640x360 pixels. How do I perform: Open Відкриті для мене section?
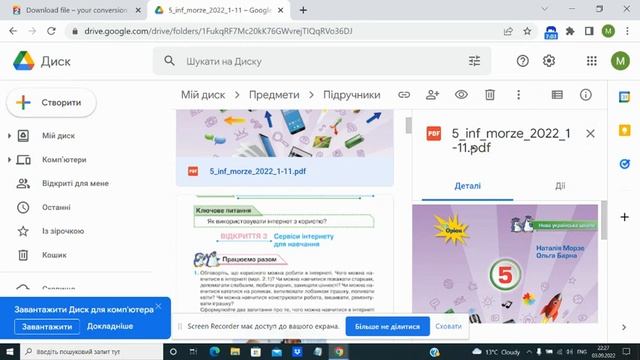tap(75, 183)
